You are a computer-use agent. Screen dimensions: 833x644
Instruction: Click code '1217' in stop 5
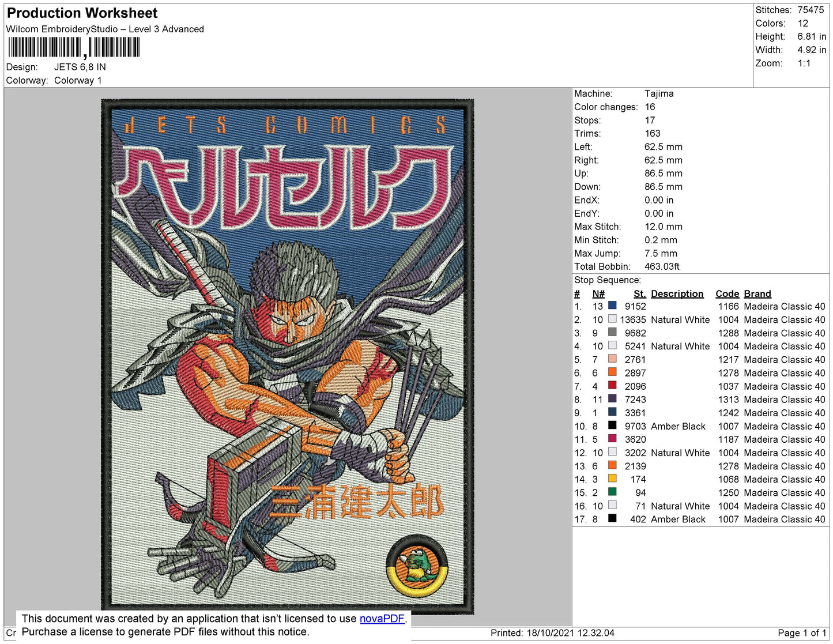point(728,359)
